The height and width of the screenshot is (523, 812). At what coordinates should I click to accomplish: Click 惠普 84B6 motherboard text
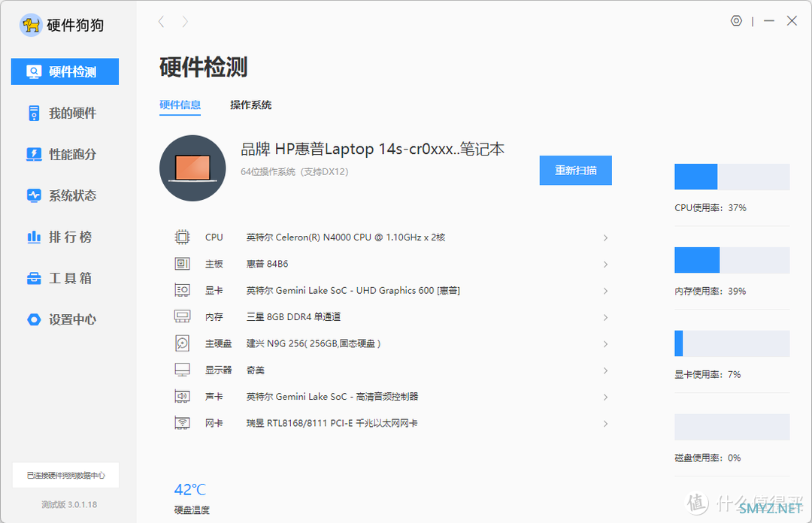267,264
